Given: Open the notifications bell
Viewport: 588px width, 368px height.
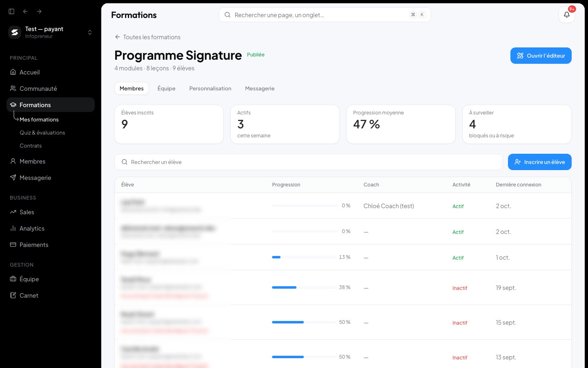Looking at the screenshot, I should coord(567,15).
